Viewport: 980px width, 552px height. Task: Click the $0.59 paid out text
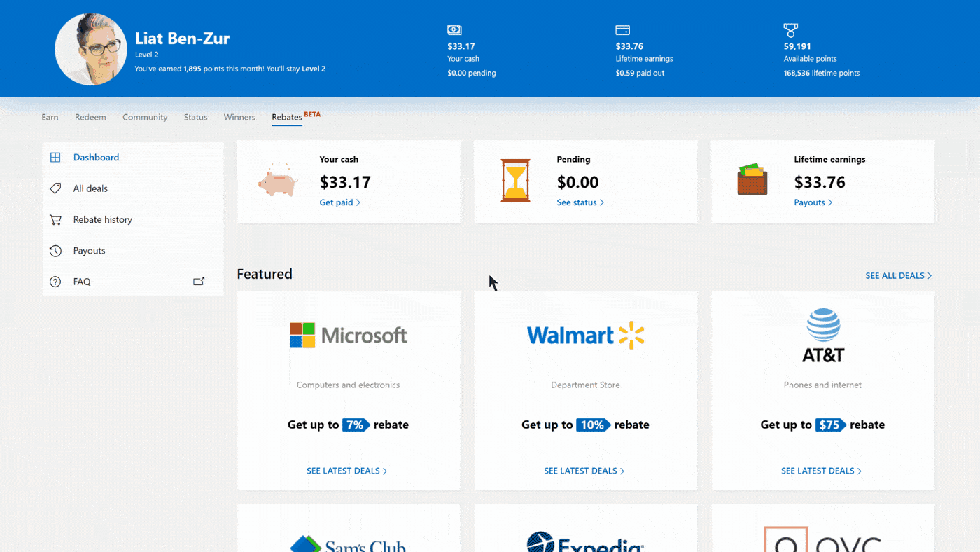[x=639, y=73]
